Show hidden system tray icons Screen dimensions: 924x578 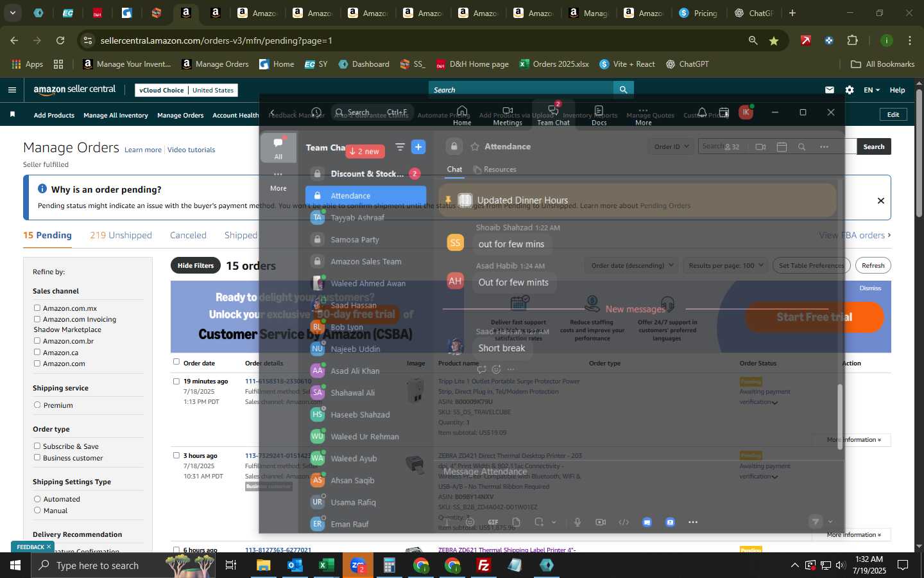(x=794, y=565)
